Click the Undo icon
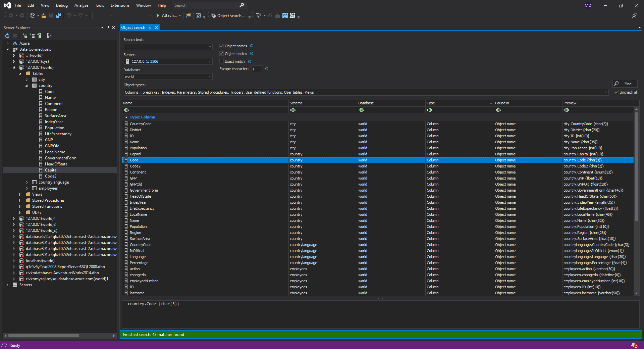 click(69, 15)
